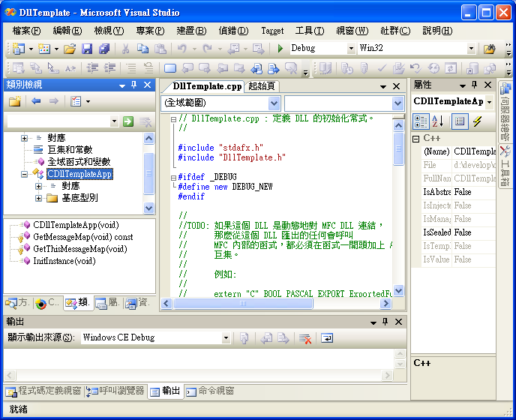Switch to 程式碼定義視窗 bottom tab
The height and width of the screenshot is (420, 516).
tap(43, 391)
